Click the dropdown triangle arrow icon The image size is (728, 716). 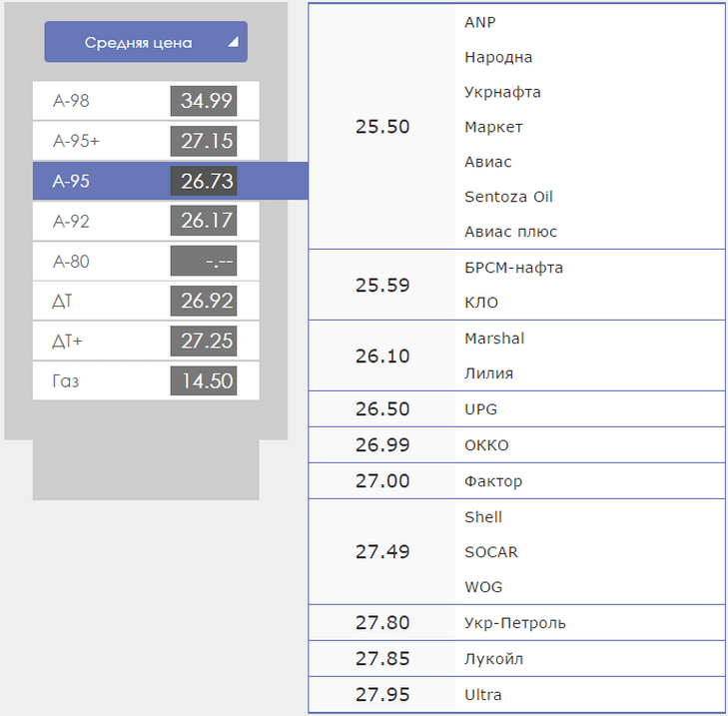coord(234,42)
